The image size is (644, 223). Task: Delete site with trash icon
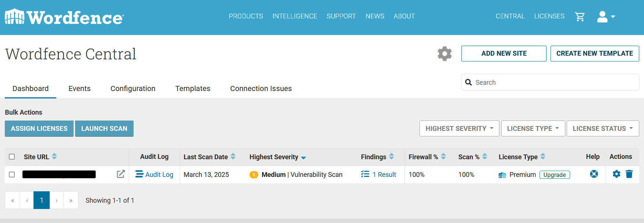[x=629, y=174]
